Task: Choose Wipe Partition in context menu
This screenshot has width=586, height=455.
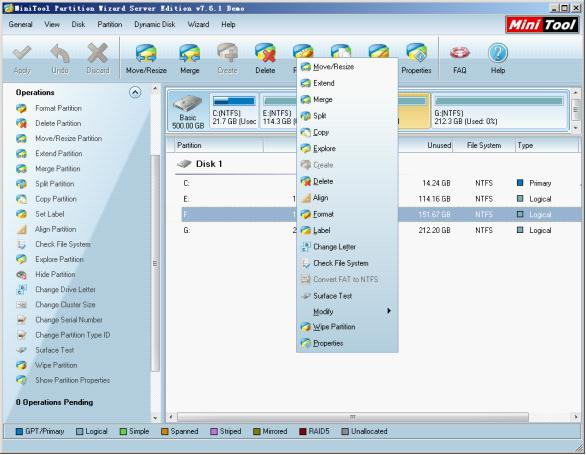Action: point(347,327)
